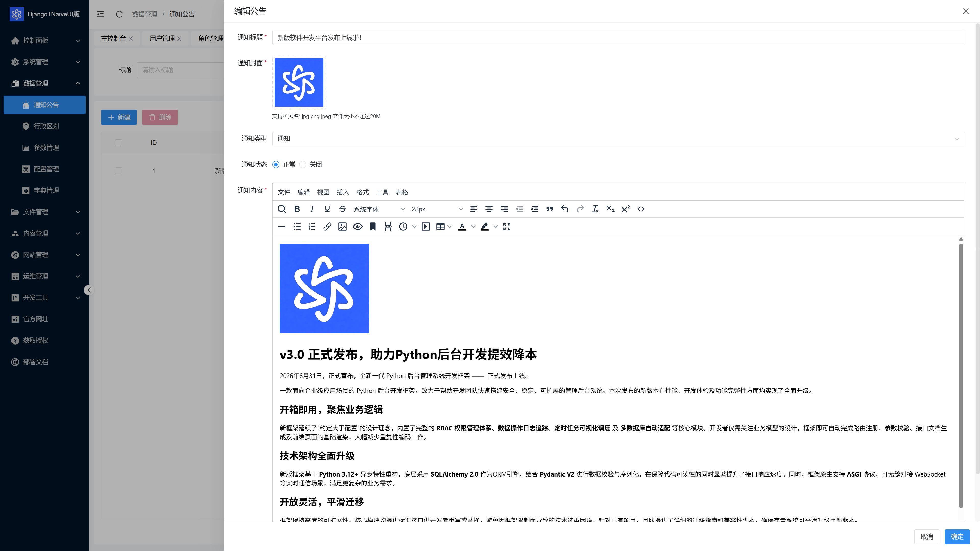Toggle fullscreen editor mode
This screenshot has width=980, height=551.
(507, 227)
